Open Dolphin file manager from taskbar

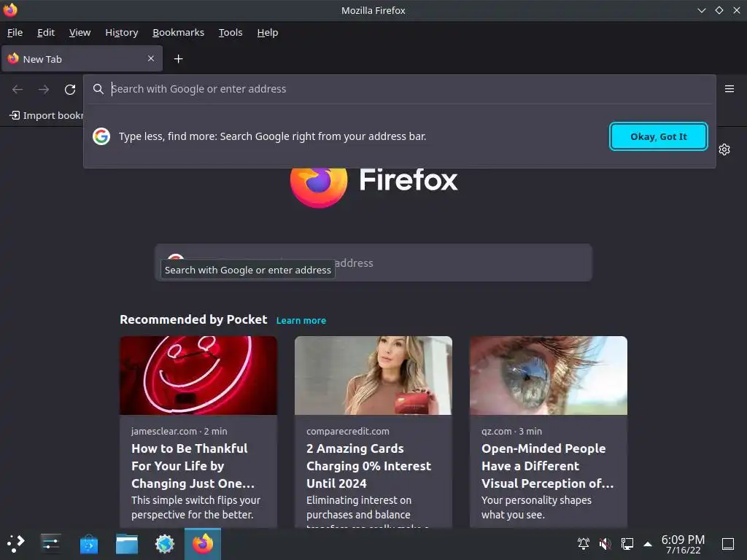coord(127,544)
